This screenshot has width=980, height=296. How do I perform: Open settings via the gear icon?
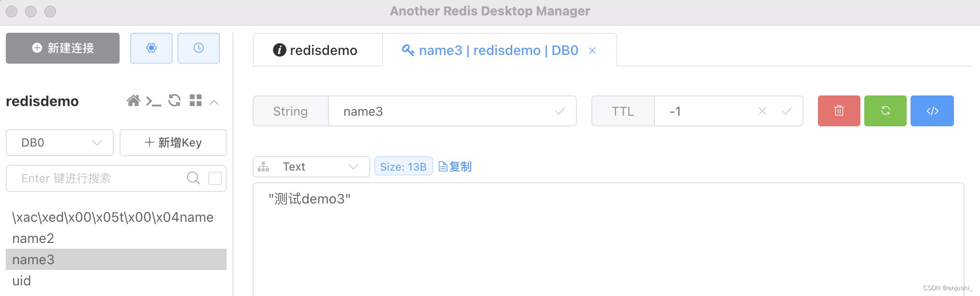click(151, 48)
